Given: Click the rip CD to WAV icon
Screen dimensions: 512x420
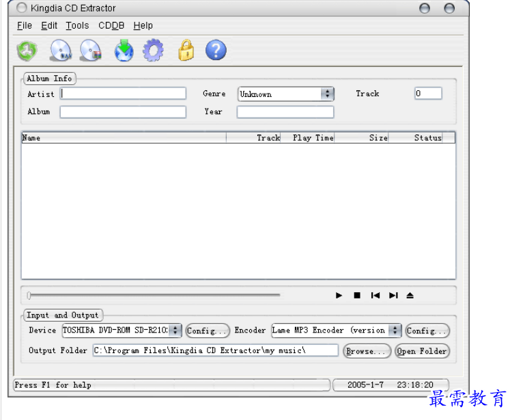Looking at the screenshot, I should pyautogui.click(x=61, y=51).
